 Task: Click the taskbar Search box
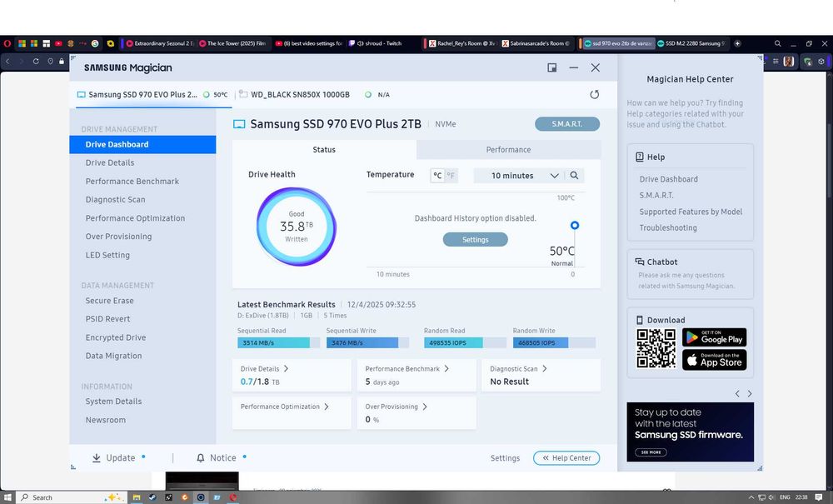tap(70, 497)
